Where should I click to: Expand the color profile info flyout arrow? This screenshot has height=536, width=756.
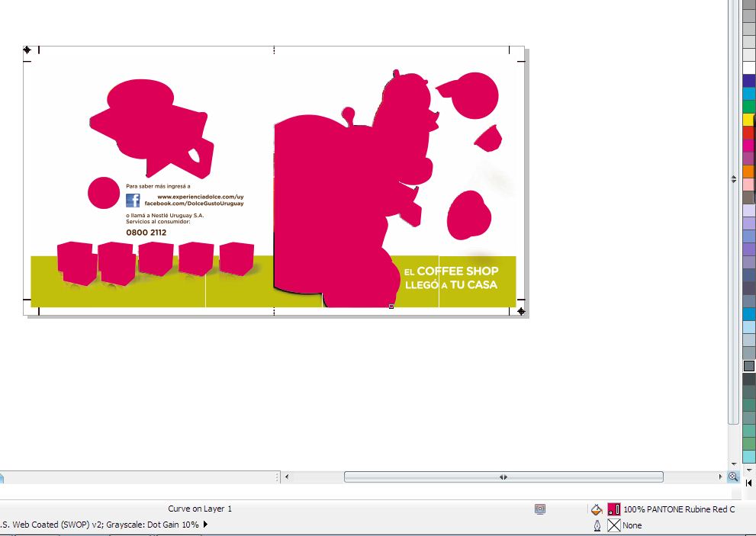point(206,524)
